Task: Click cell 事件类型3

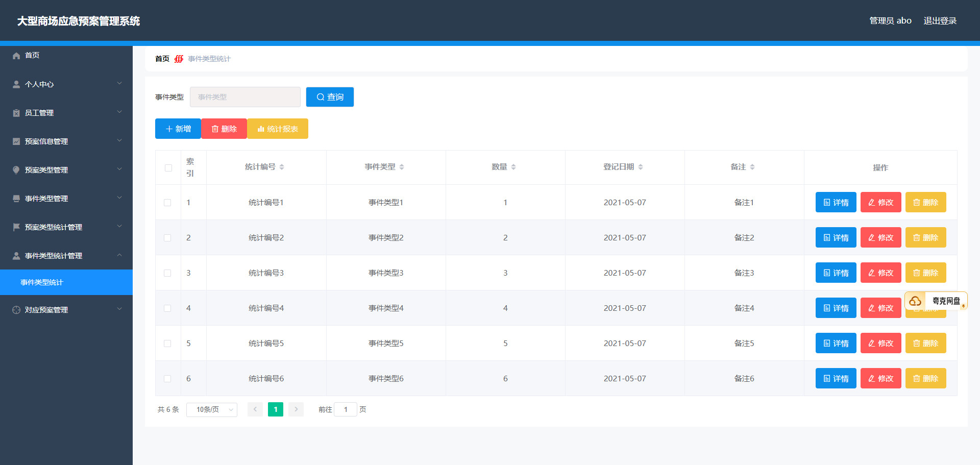Action: (x=386, y=273)
